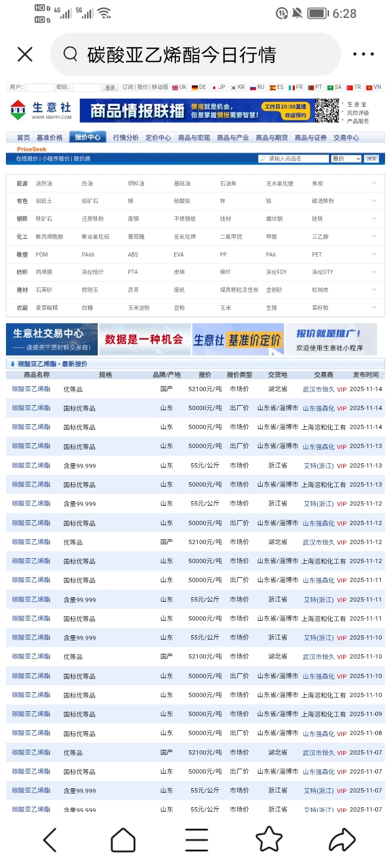Tap the home icon in the bottom bar

point(123,840)
